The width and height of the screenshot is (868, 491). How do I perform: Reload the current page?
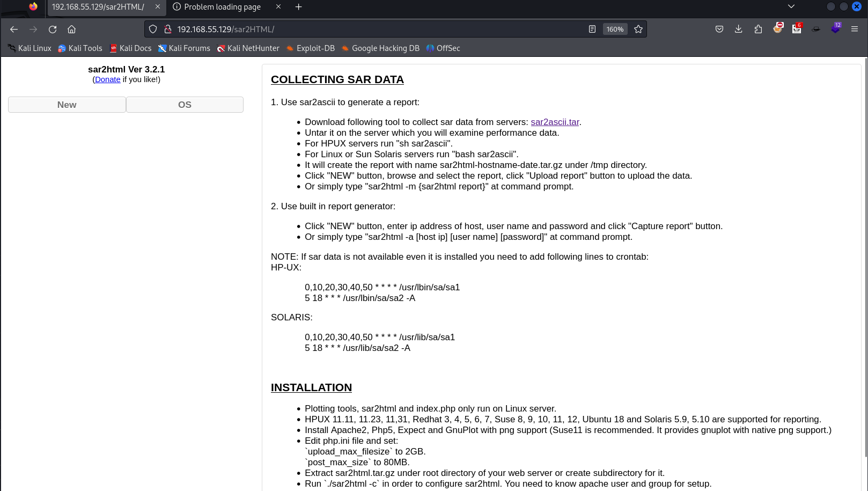pos(53,29)
